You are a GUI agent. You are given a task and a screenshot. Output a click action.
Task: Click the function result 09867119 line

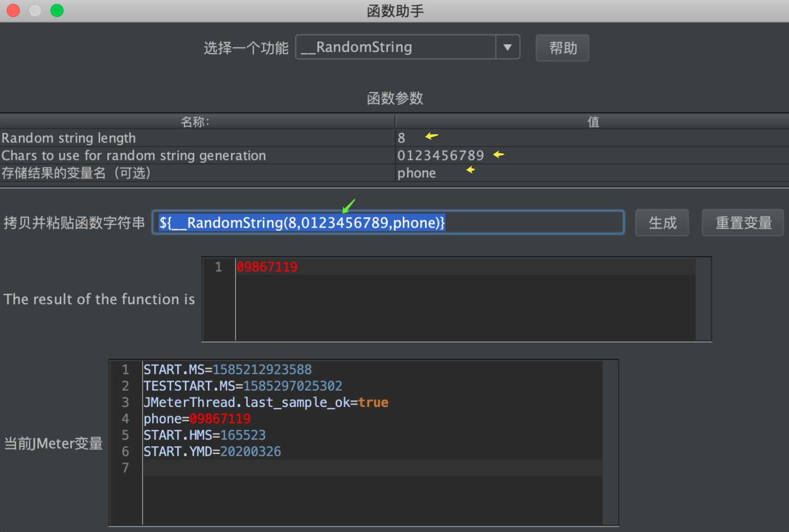466,267
